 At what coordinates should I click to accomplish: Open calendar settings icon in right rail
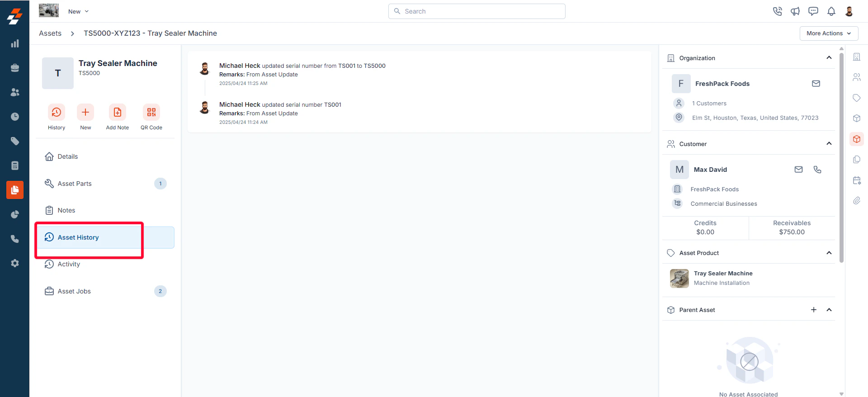click(857, 180)
